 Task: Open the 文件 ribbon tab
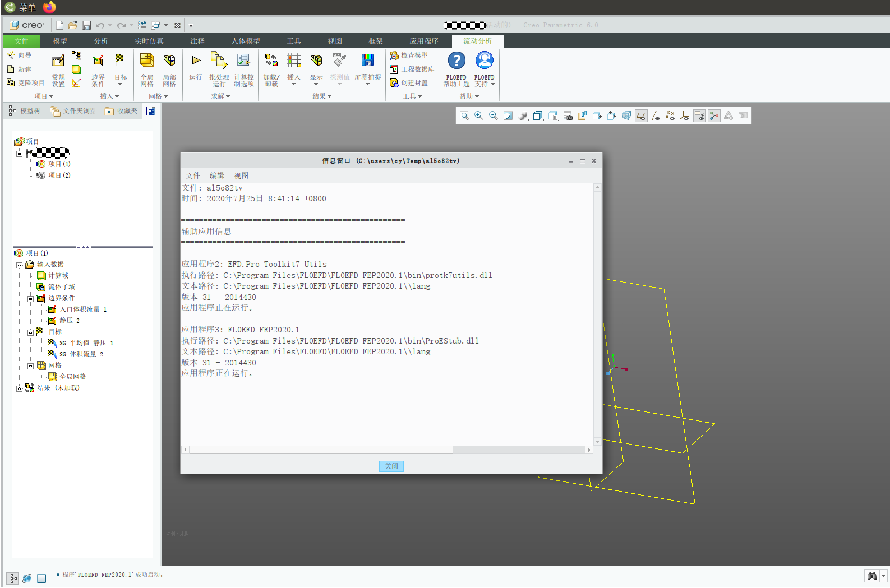21,41
